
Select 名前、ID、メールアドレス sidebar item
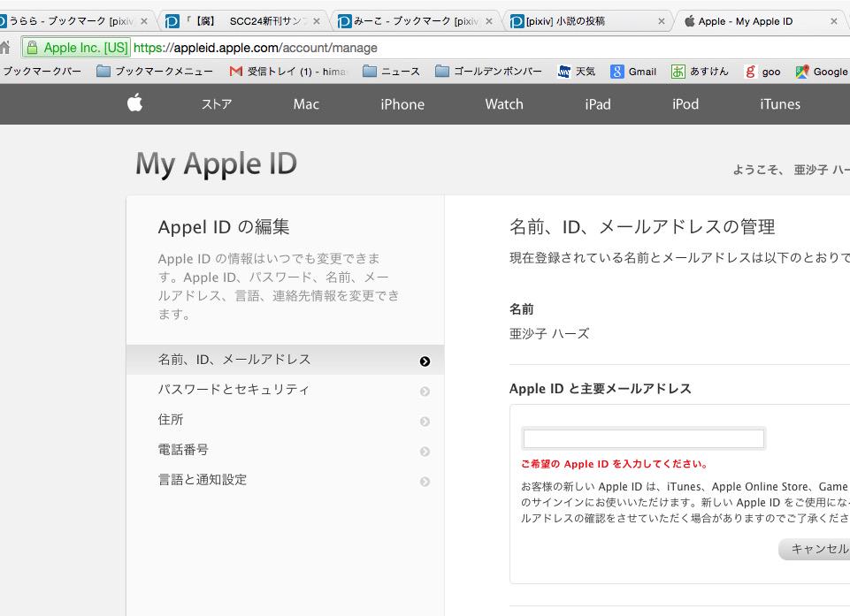pyautogui.click(x=285, y=360)
